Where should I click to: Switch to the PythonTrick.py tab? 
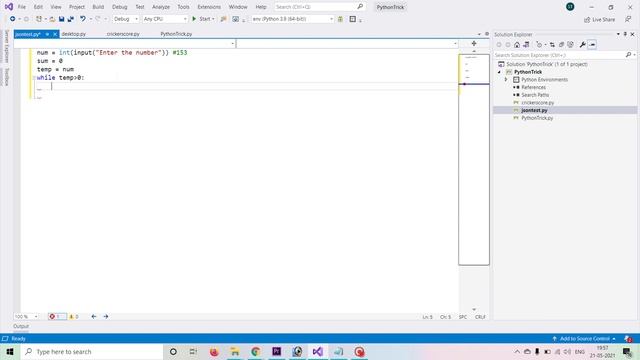pyautogui.click(x=176, y=34)
